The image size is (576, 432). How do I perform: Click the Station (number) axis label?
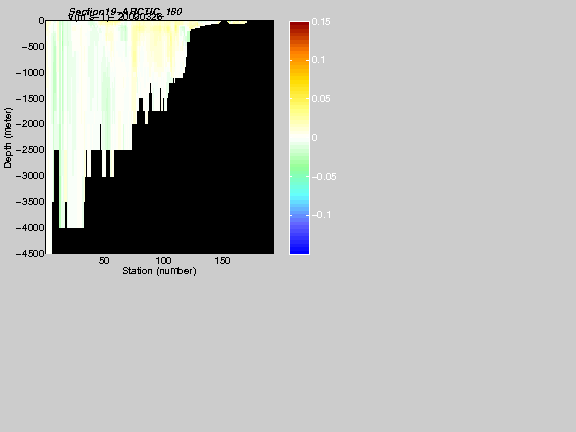click(x=159, y=271)
